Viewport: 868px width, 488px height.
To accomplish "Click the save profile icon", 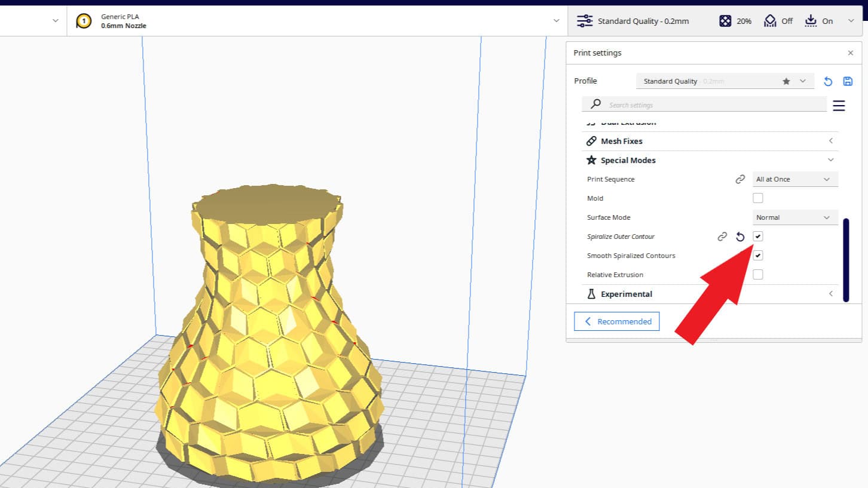I will coord(848,81).
